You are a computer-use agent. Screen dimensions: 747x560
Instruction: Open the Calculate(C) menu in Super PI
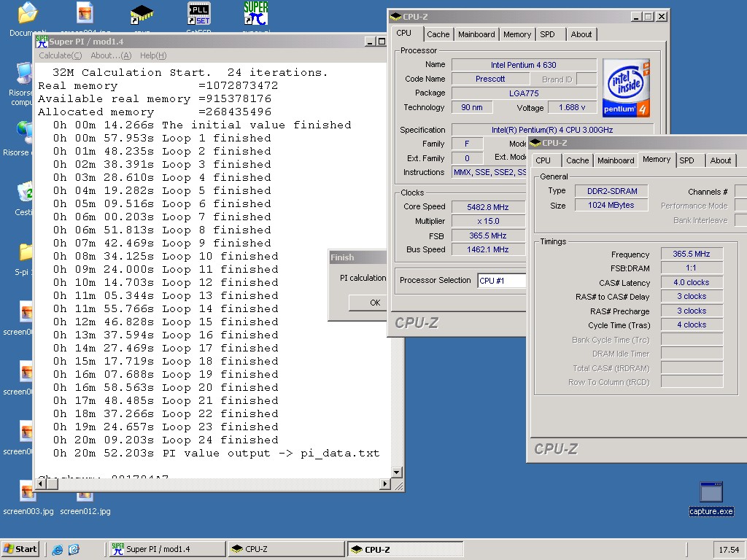pos(61,55)
